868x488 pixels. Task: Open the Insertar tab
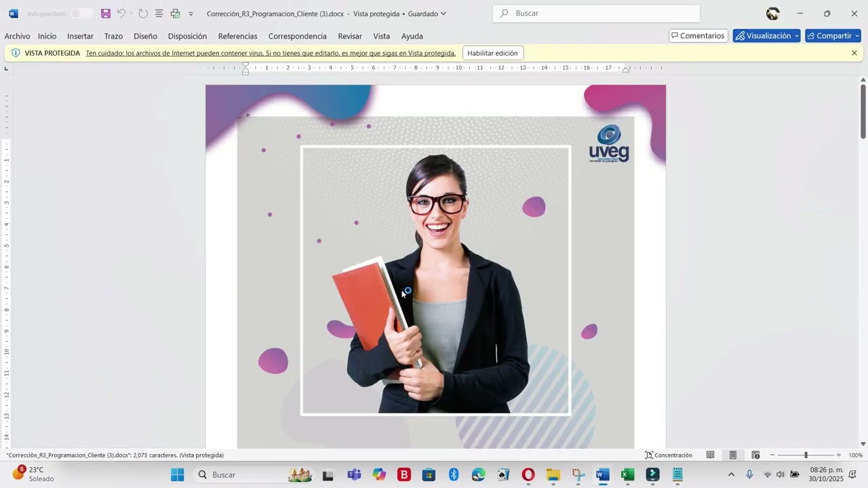tap(81, 36)
